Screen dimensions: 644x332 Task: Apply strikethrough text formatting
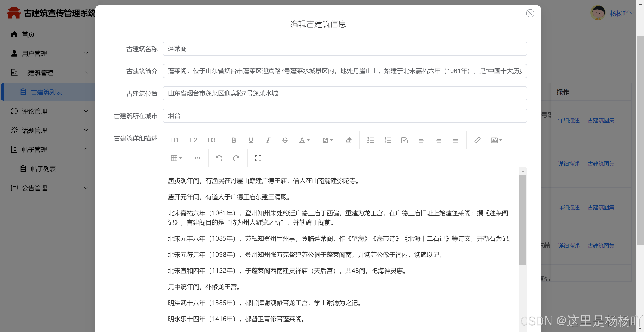tap(285, 140)
